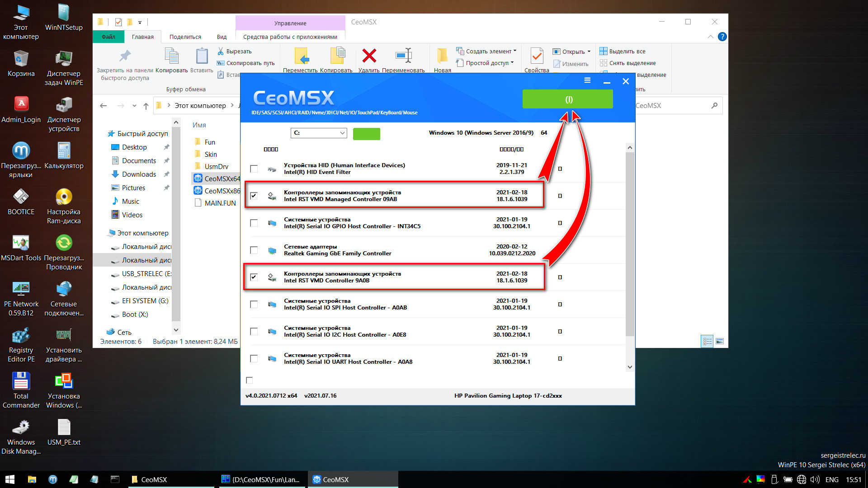Click Explorer navigation pane scroll down arrow
This screenshot has width=868, height=488.
176,330
